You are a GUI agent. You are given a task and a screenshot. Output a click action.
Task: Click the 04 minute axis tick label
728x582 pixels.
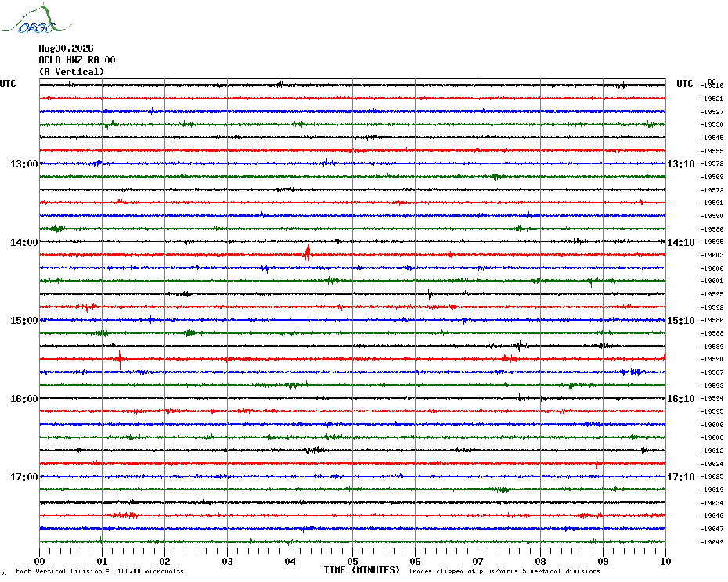[x=290, y=561]
